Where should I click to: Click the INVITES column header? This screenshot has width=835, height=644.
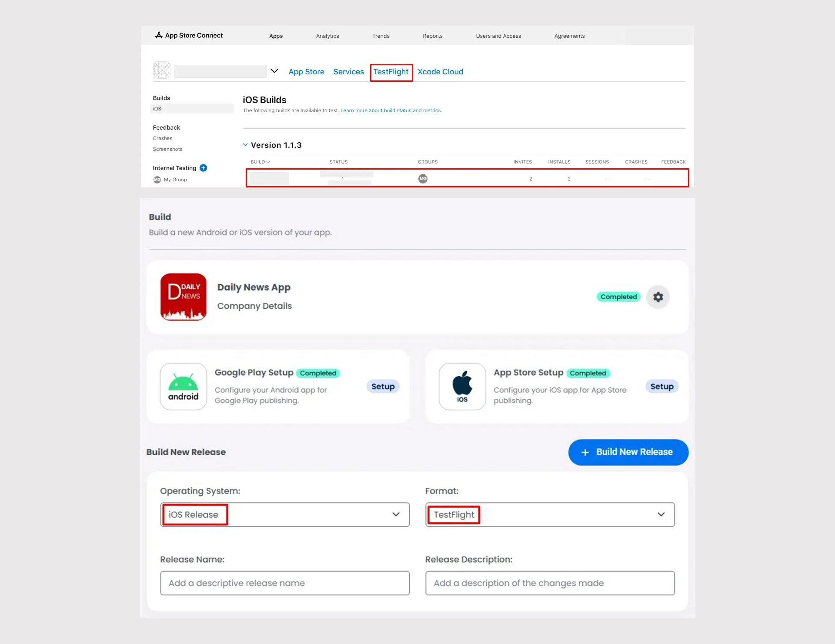pos(523,162)
